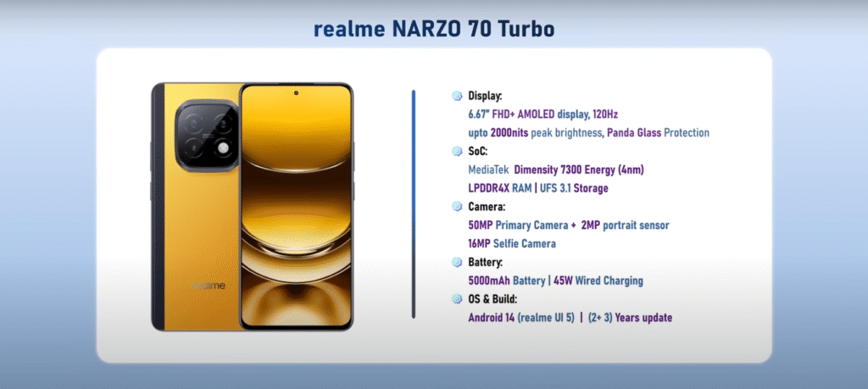
Task: Click the "UFS 3.1 Storage" text
Action: 574,188
